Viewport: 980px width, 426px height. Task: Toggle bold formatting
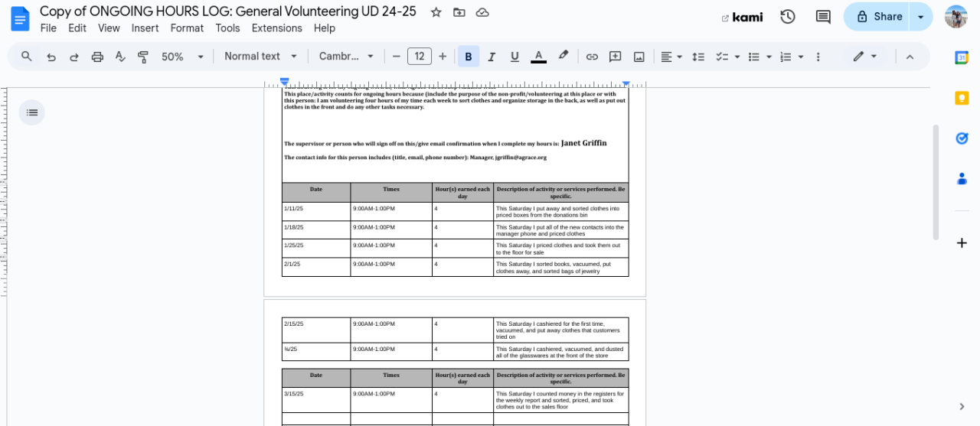click(469, 57)
